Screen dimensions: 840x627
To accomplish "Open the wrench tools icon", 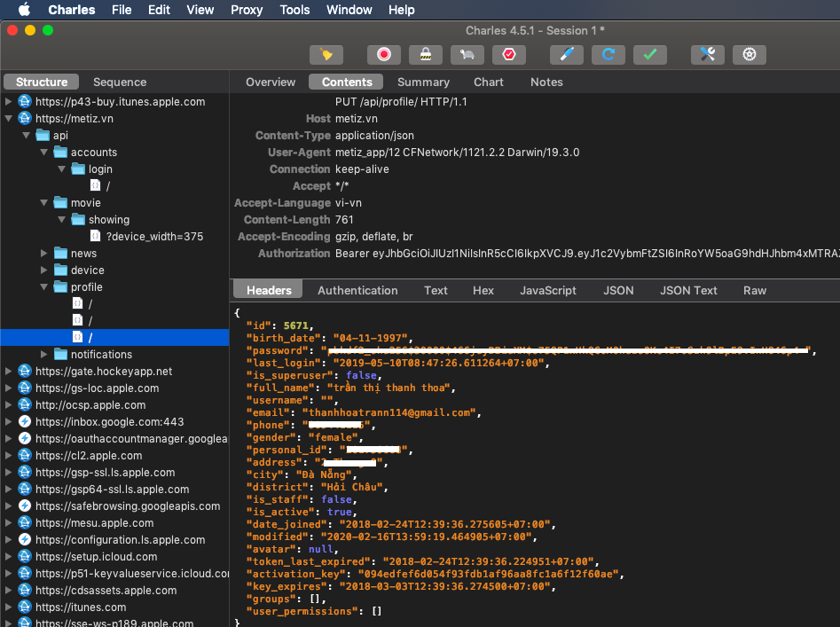I will tap(708, 55).
